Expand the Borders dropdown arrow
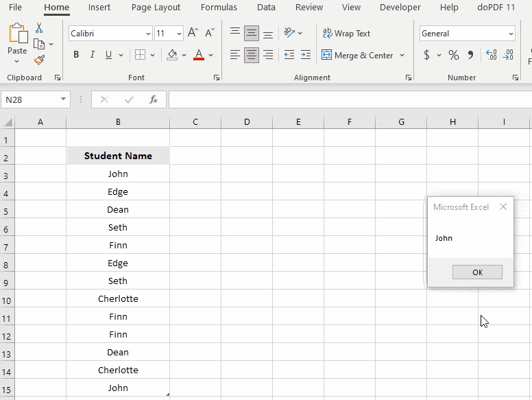 pyautogui.click(x=152, y=55)
